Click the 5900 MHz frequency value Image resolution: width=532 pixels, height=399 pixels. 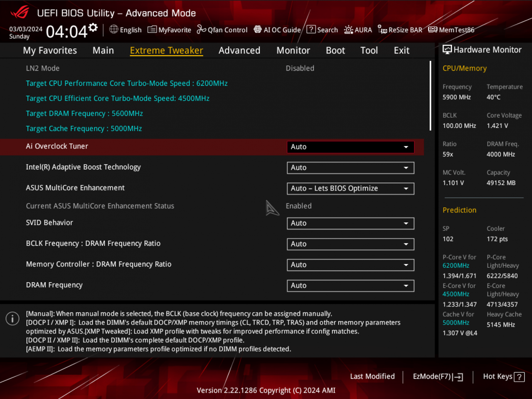(457, 97)
